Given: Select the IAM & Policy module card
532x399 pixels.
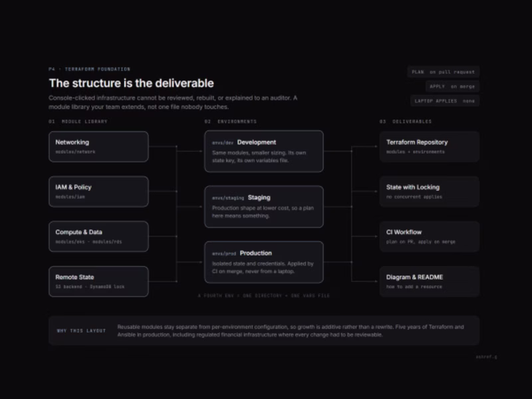Looking at the screenshot, I should [98, 192].
